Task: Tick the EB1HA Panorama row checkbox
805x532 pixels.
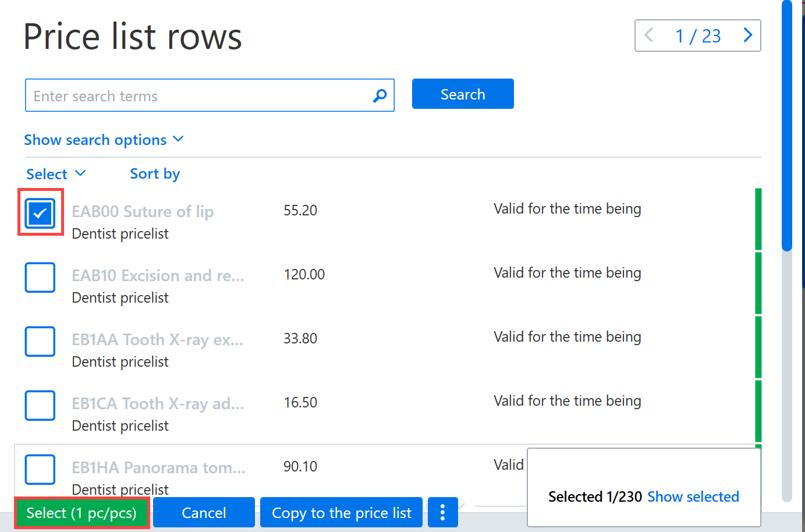Action: (x=40, y=469)
